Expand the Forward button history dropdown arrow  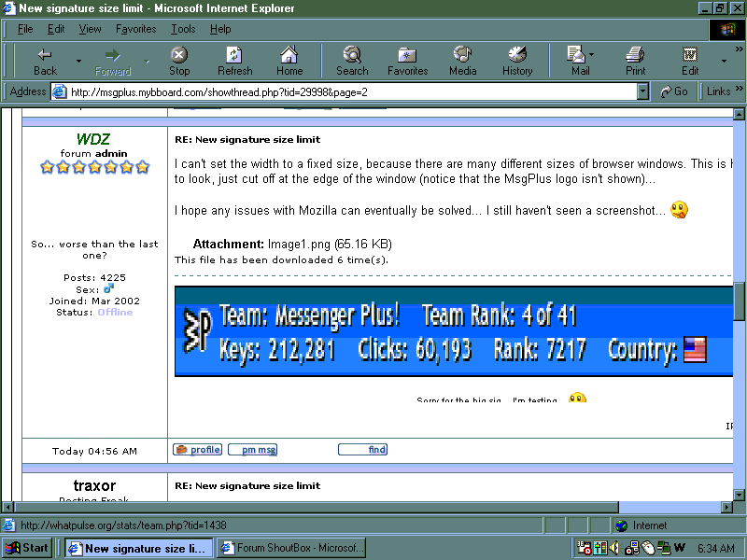pos(147,61)
